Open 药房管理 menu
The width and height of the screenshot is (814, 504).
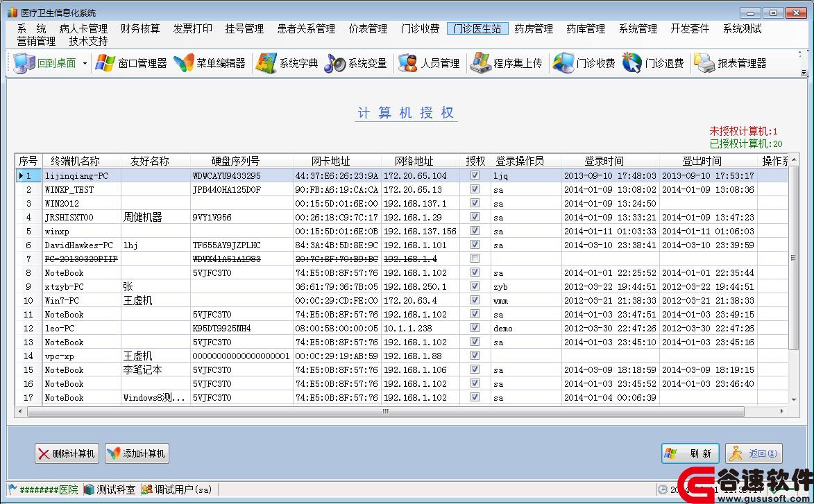(x=534, y=28)
